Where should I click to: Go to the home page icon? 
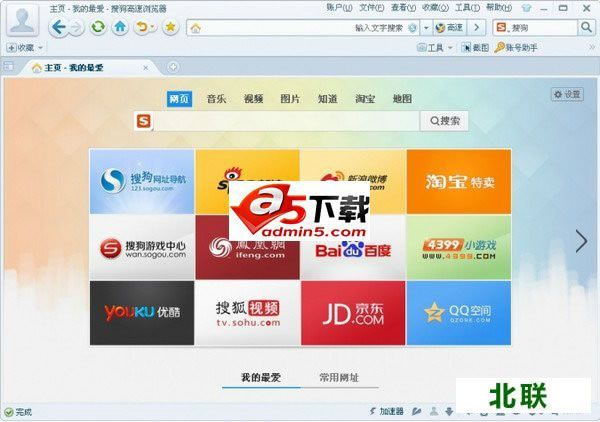[x=121, y=27]
